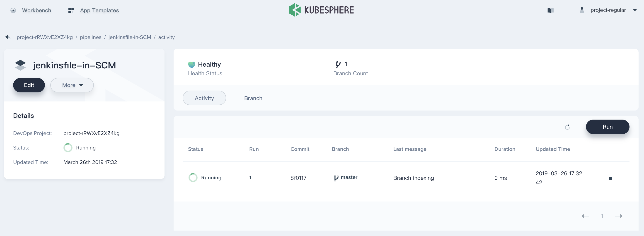Go to next page using the right pagination arrow
644x236 pixels.
pyautogui.click(x=619, y=216)
